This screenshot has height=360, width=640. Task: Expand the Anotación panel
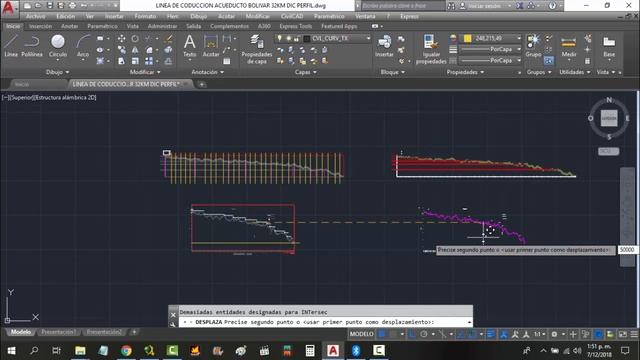[208, 72]
